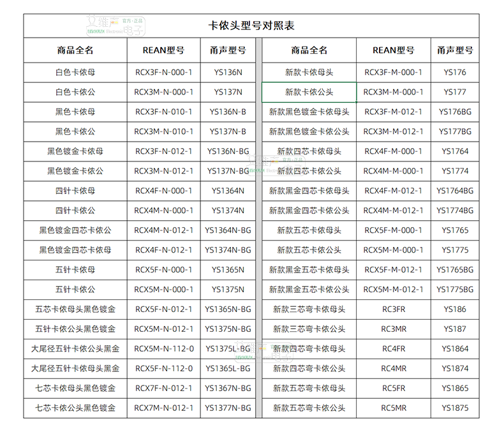Select the cell 白色卡侬公
This screenshot has height=432, width=504.
(x=75, y=93)
